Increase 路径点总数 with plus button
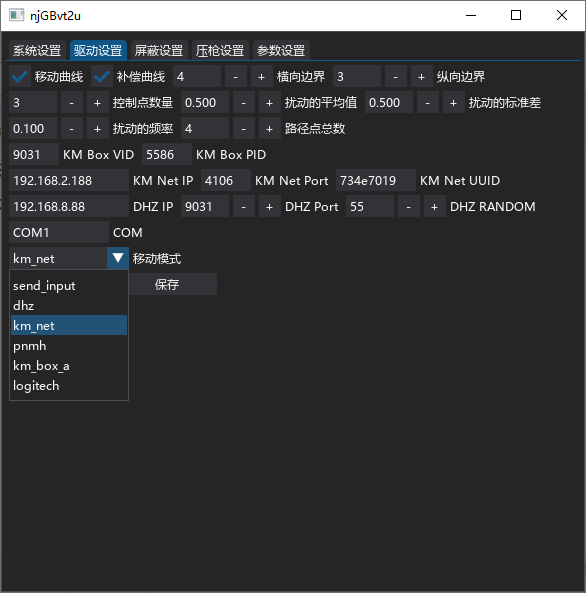The width and height of the screenshot is (586, 593). (269, 129)
